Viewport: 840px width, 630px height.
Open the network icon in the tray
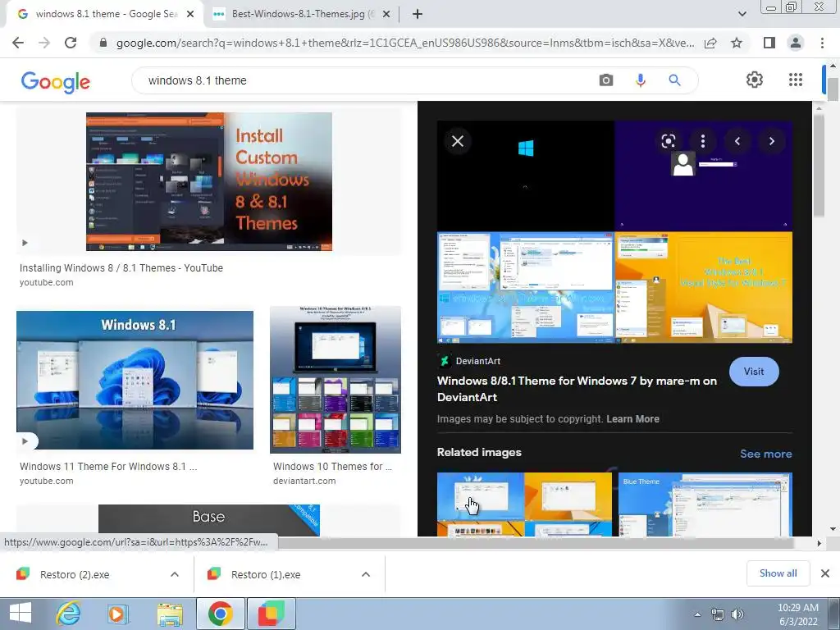(717, 614)
